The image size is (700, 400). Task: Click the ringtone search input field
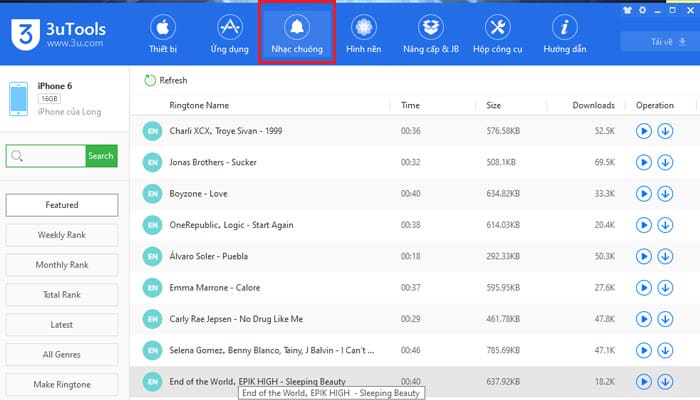(46, 156)
